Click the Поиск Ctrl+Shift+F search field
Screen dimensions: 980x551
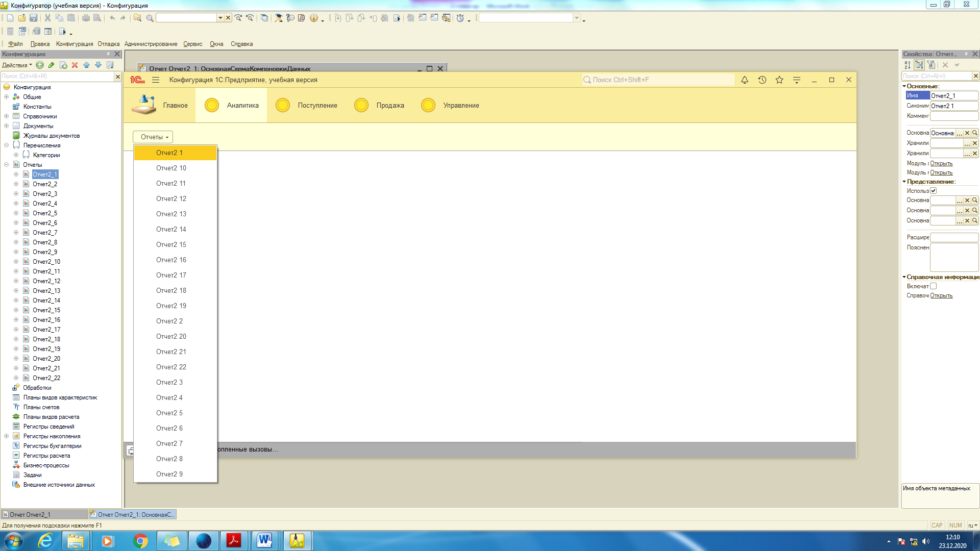coord(658,80)
